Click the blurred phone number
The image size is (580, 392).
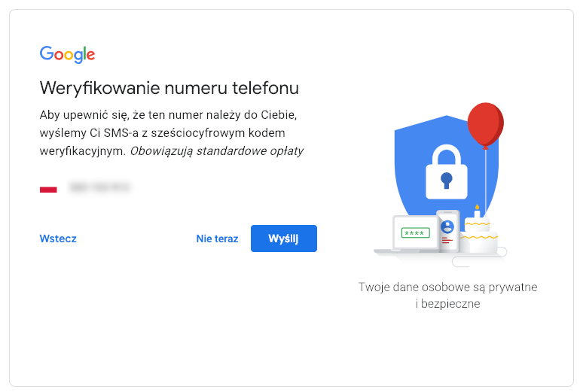pyautogui.click(x=99, y=187)
